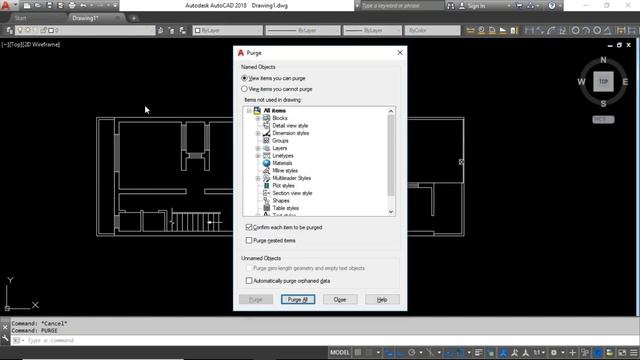Open the annotation scale 1:1 dropdown
The image size is (640, 360).
click(x=539, y=352)
